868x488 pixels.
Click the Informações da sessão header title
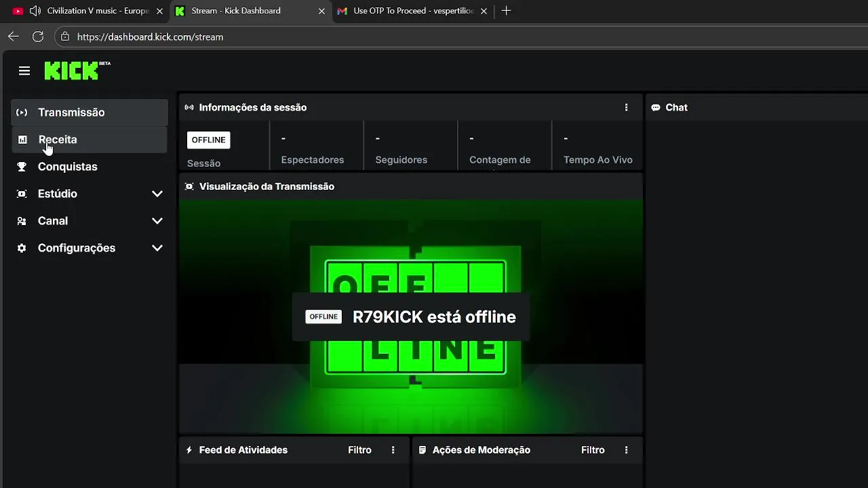[x=253, y=107]
